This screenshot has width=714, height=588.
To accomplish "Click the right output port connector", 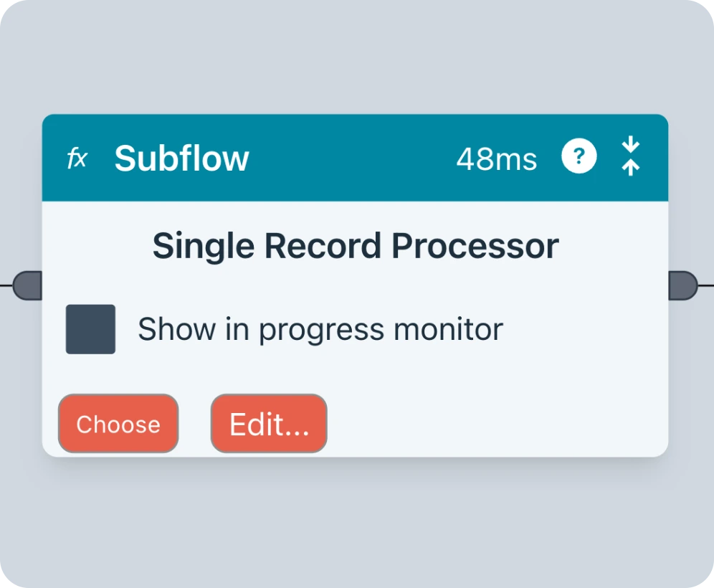I will pos(681,285).
